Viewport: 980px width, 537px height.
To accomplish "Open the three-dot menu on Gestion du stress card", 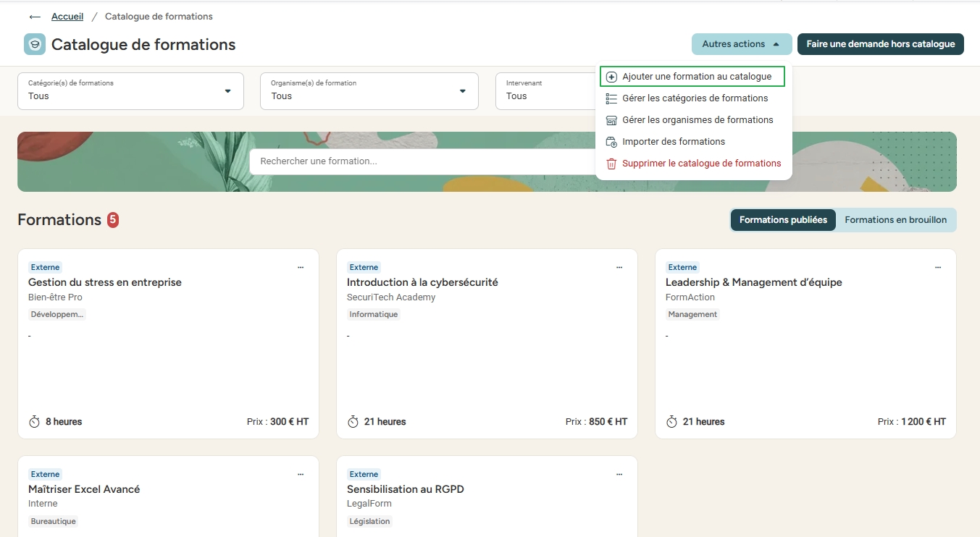I will (x=301, y=267).
